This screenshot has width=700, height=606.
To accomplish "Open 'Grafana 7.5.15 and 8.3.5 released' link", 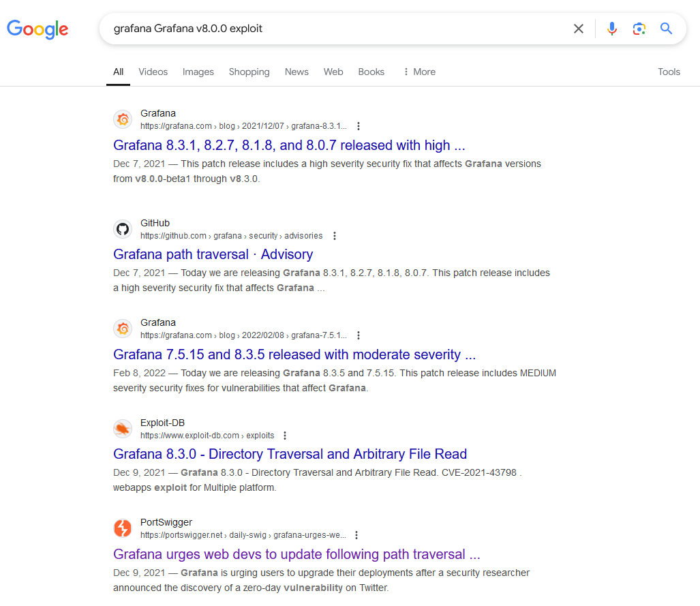I will coord(294,354).
